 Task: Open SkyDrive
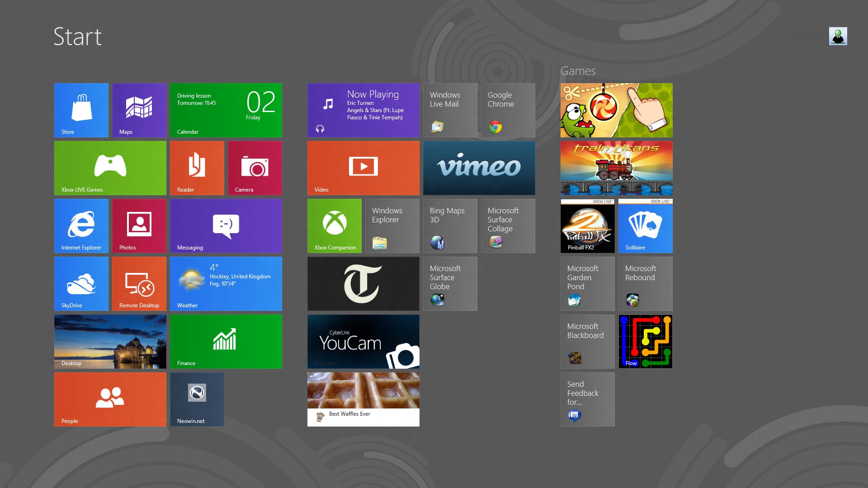[81, 283]
